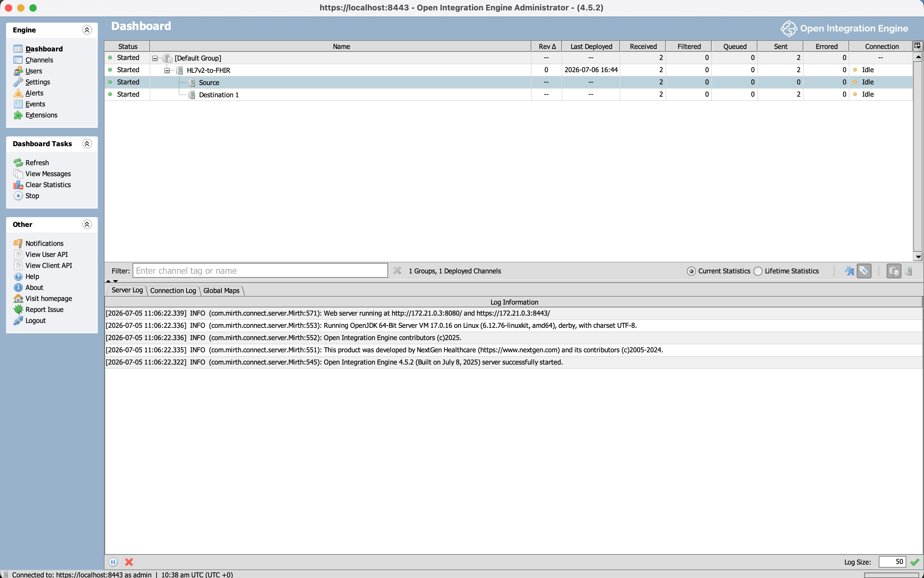Collapse the Dashboard Tasks panel
Screen dimensions: 924x578
(x=87, y=144)
